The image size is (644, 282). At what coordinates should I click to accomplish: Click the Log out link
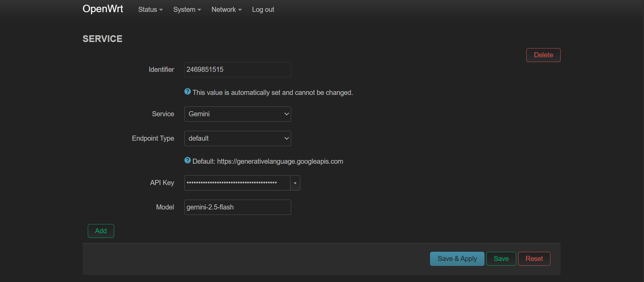pos(263,10)
